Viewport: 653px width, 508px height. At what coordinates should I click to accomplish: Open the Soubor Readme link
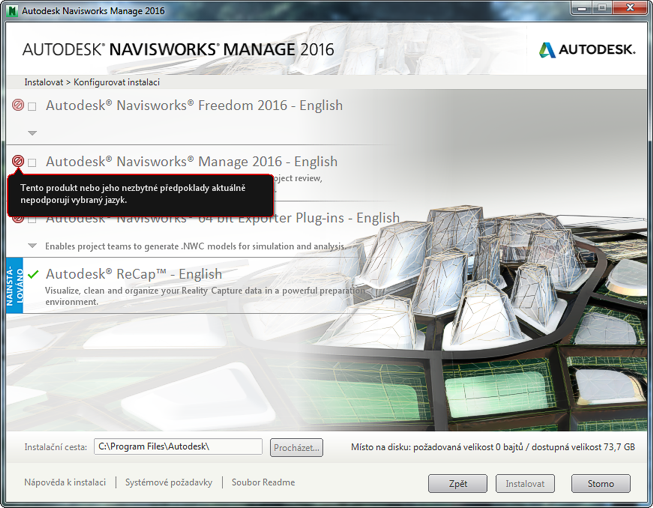[x=263, y=482]
